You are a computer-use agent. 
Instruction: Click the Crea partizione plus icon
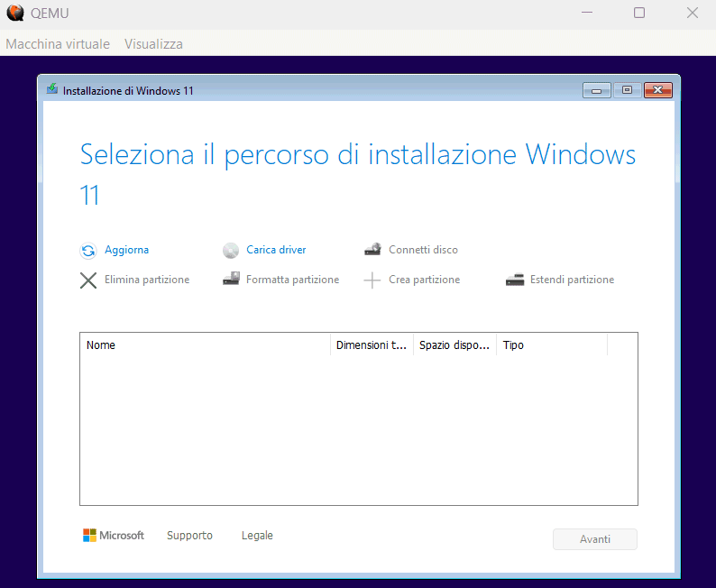tap(372, 280)
